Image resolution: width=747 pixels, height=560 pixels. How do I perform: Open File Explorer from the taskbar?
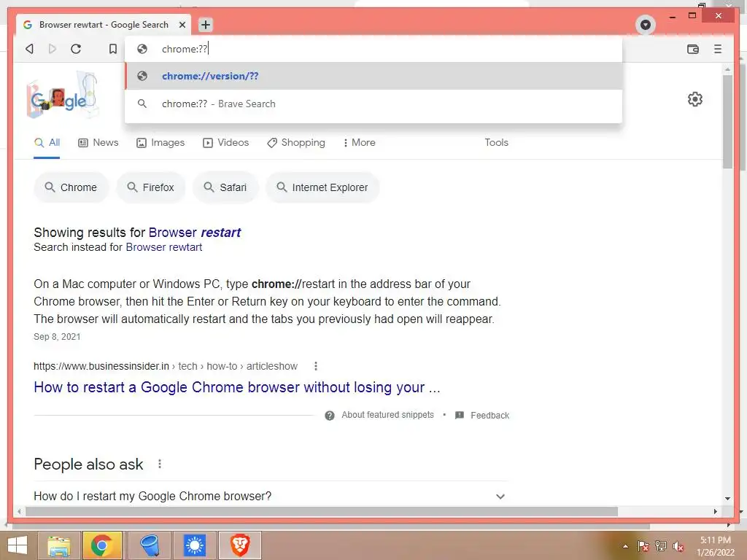(59, 545)
